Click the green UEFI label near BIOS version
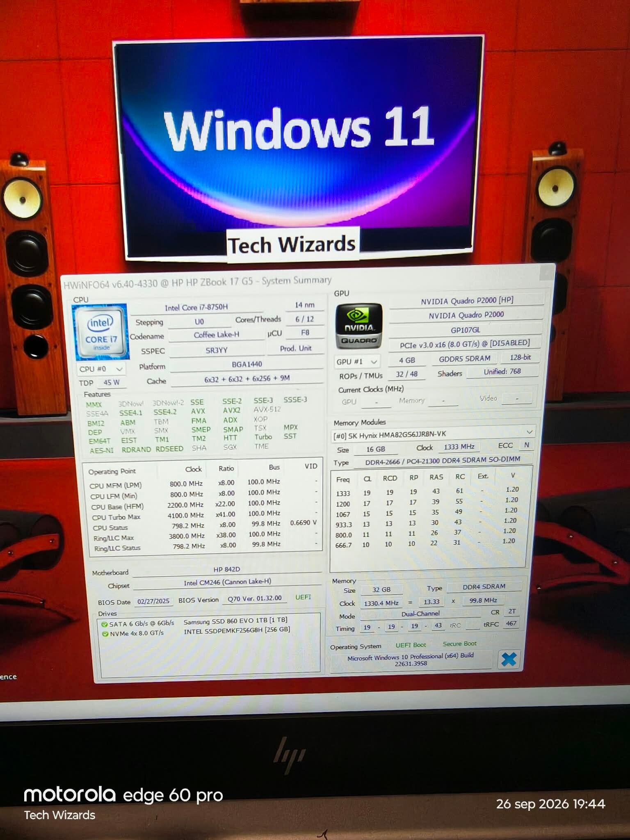The image size is (630, 840). click(x=303, y=597)
